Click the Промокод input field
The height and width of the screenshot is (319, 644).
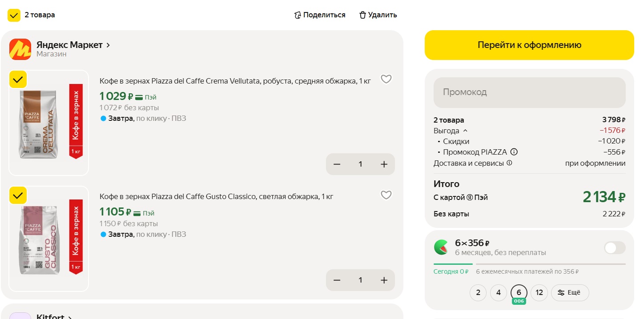point(529,92)
